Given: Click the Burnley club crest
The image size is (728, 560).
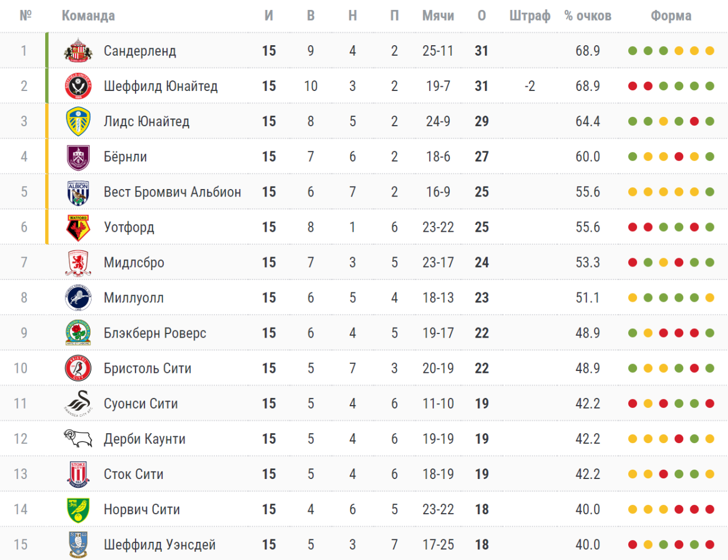Looking at the screenshot, I should click(x=78, y=157).
